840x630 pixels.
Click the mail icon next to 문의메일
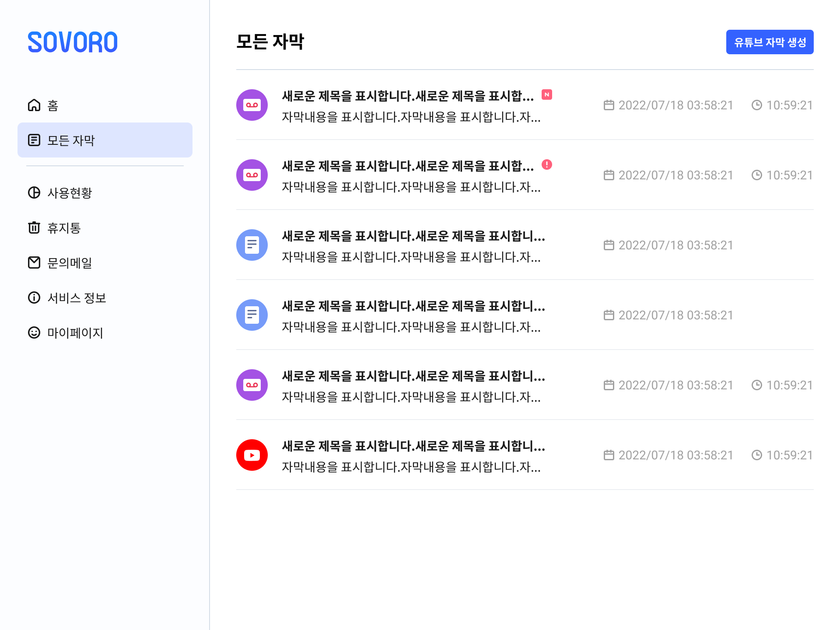(x=34, y=262)
